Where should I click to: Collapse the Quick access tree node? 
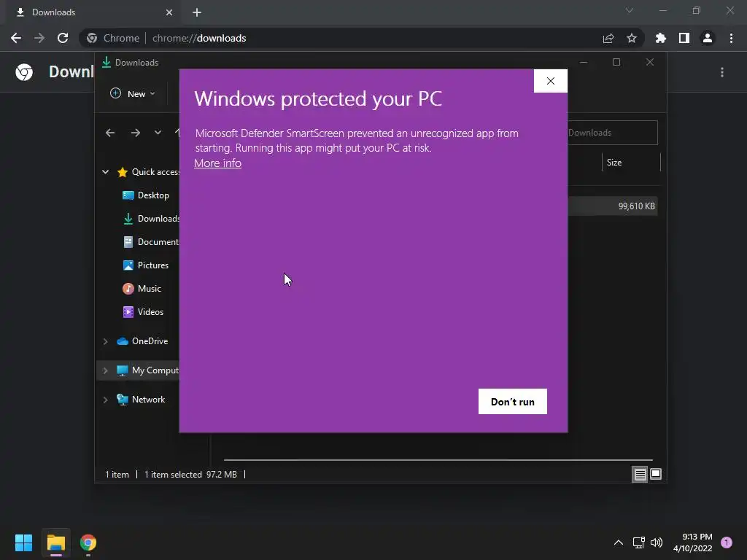[105, 172]
